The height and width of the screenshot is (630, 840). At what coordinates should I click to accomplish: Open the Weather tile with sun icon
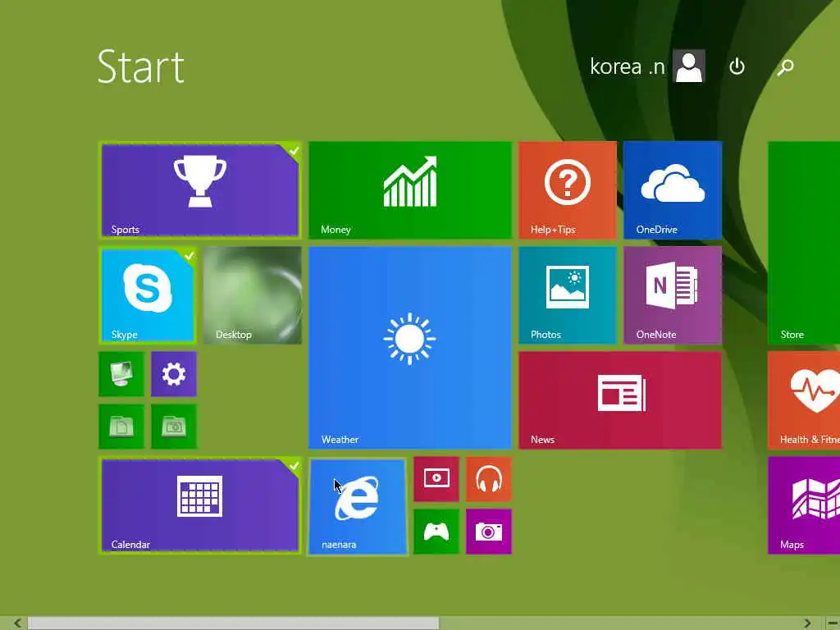point(410,347)
